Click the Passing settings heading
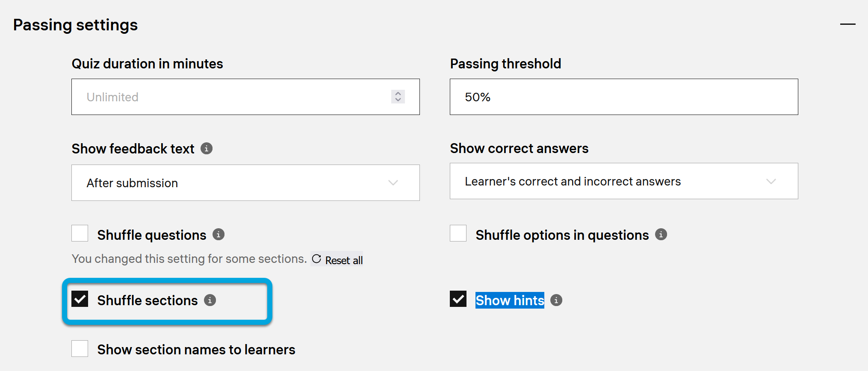Image resolution: width=868 pixels, height=371 pixels. coord(76,25)
